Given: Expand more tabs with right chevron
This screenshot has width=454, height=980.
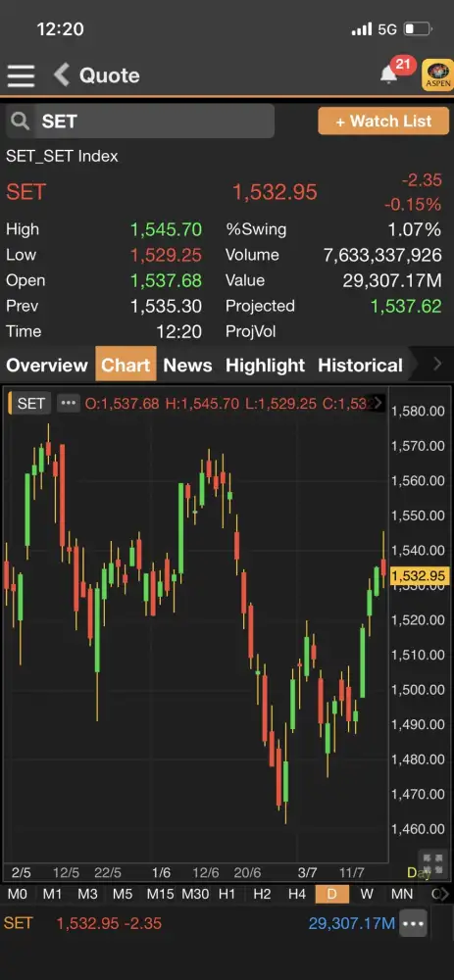Looking at the screenshot, I should coord(437,364).
